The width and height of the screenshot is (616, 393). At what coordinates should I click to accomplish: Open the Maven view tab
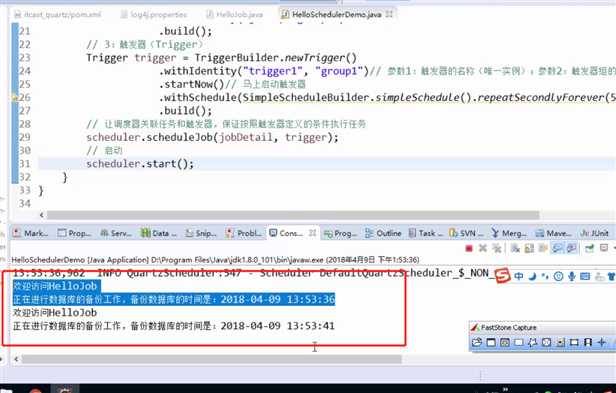click(554, 233)
